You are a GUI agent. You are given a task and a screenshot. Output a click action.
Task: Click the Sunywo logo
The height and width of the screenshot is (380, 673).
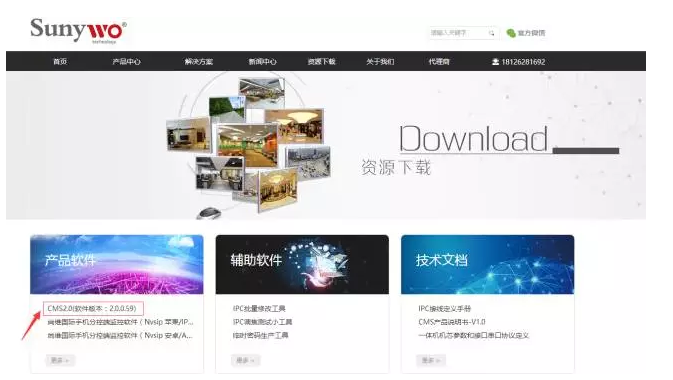click(x=78, y=30)
